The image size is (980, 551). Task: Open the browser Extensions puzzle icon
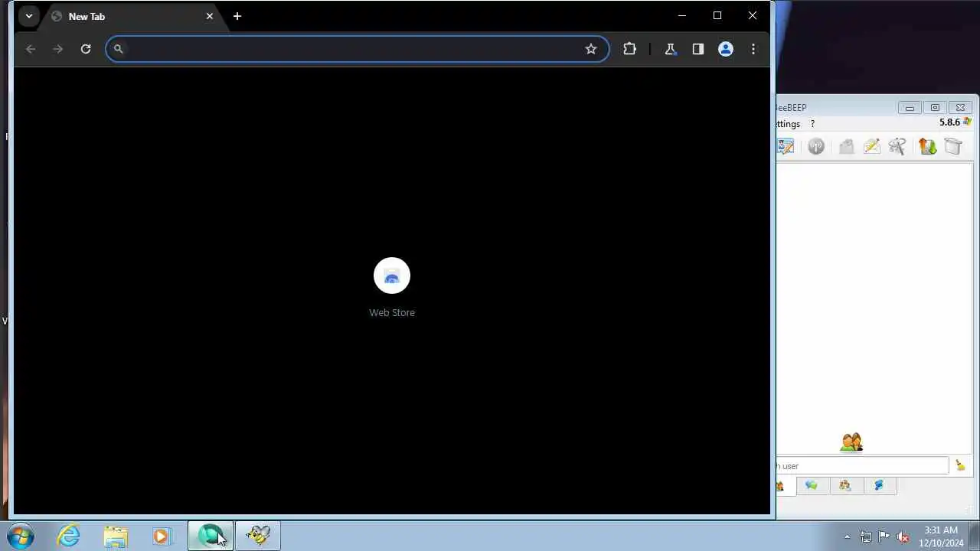point(629,49)
